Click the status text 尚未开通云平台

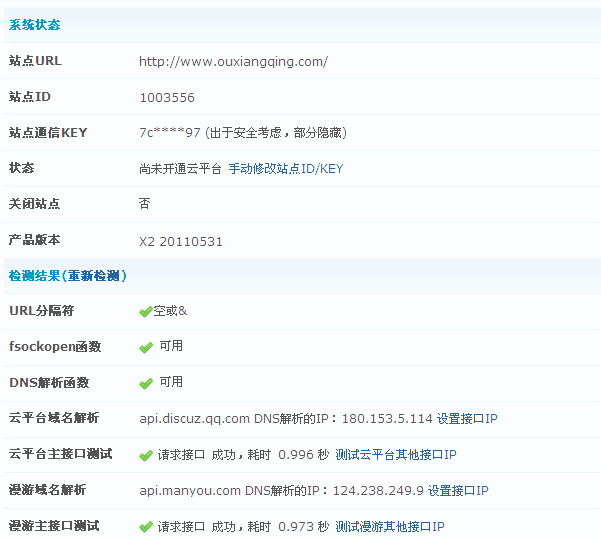click(180, 169)
